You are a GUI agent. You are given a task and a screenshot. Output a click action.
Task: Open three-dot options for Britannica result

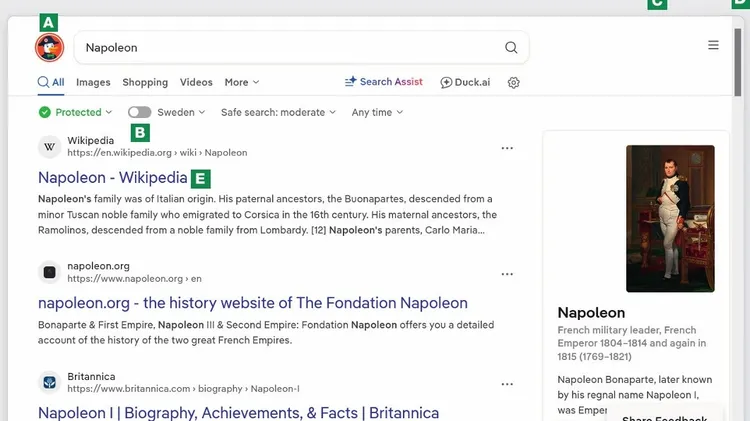click(x=507, y=384)
